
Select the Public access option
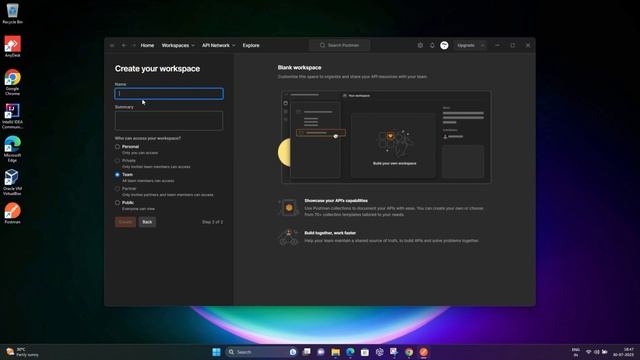point(118,202)
